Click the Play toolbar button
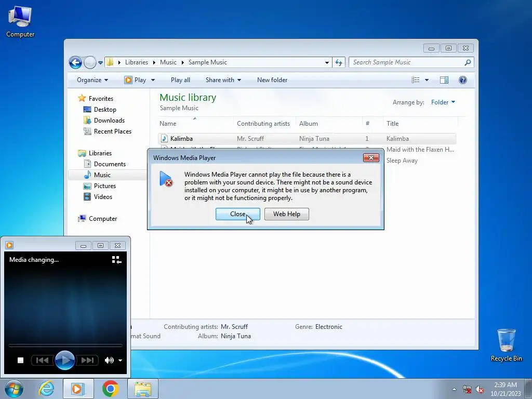 pyautogui.click(x=136, y=80)
